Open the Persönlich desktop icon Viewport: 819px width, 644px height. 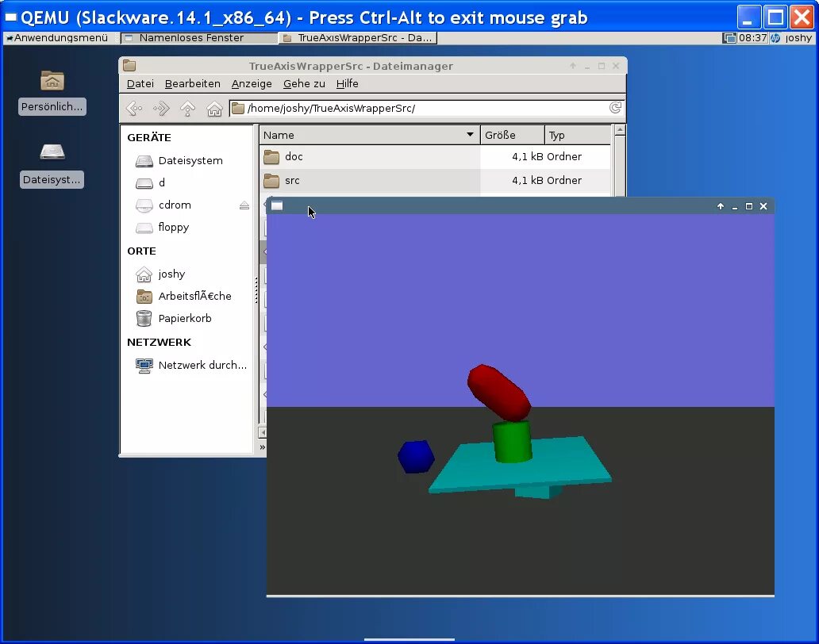pos(52,92)
